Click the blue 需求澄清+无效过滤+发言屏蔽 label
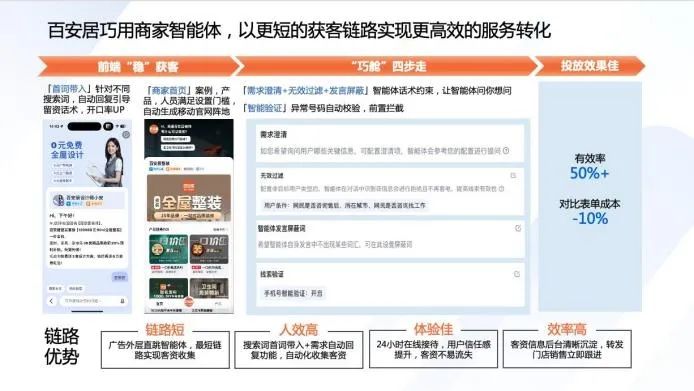Image resolution: width=694 pixels, height=391 pixels. (x=305, y=90)
